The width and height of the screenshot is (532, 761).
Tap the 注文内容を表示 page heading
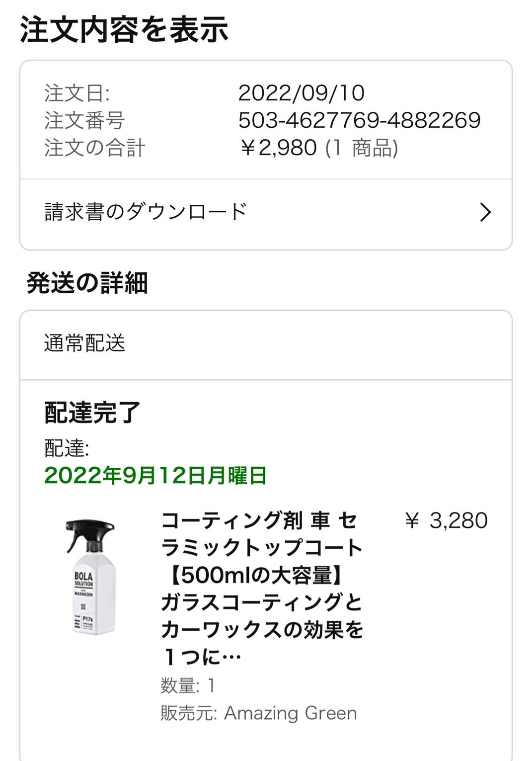(124, 29)
